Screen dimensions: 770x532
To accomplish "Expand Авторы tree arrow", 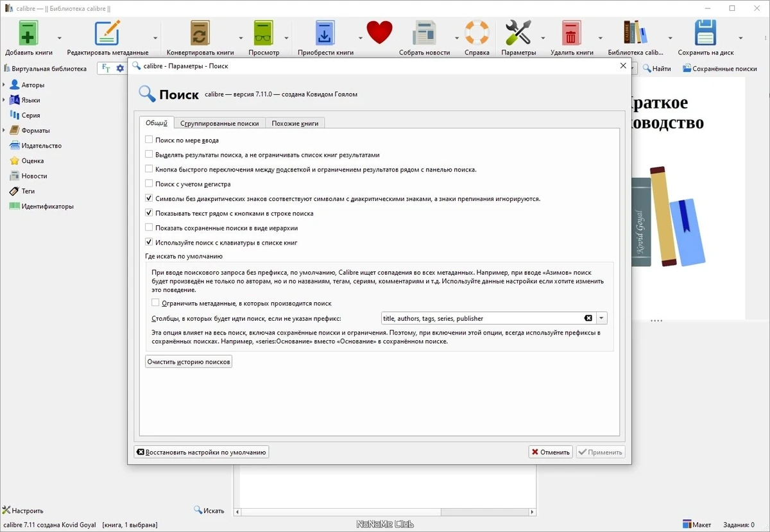I will pos(4,85).
